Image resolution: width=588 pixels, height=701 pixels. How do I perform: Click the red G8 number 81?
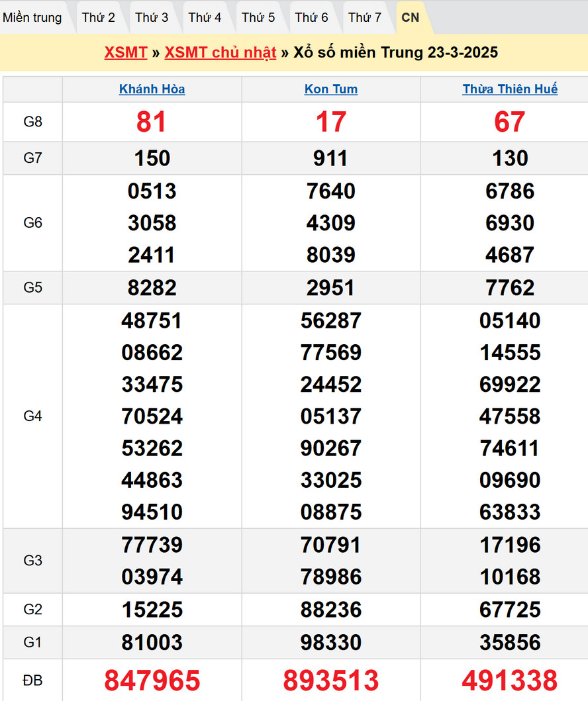152,122
